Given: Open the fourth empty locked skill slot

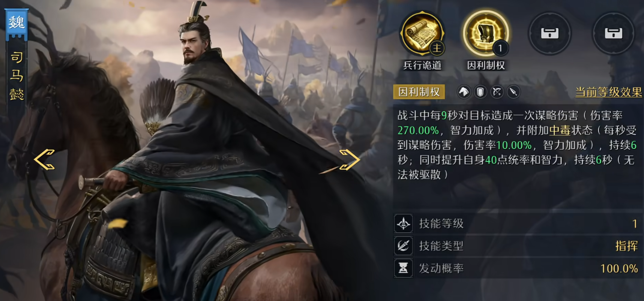Looking at the screenshot, I should [613, 33].
